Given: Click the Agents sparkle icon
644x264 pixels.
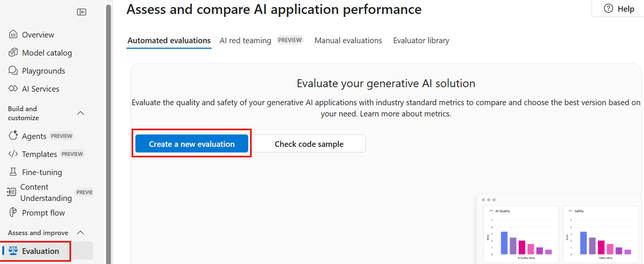Looking at the screenshot, I should click(x=13, y=136).
